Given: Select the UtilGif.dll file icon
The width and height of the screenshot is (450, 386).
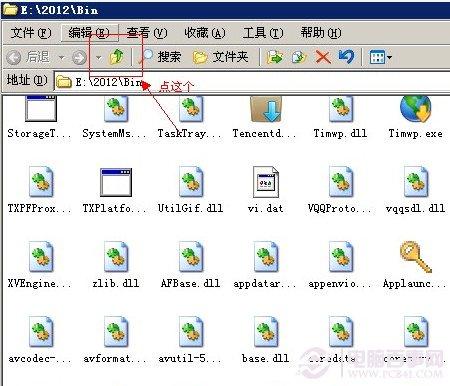Looking at the screenshot, I should [x=191, y=182].
